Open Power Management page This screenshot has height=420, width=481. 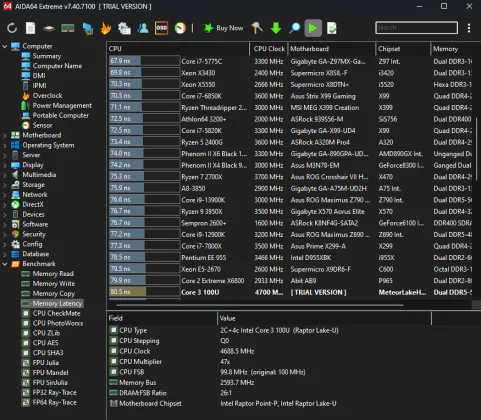pyautogui.click(x=62, y=106)
